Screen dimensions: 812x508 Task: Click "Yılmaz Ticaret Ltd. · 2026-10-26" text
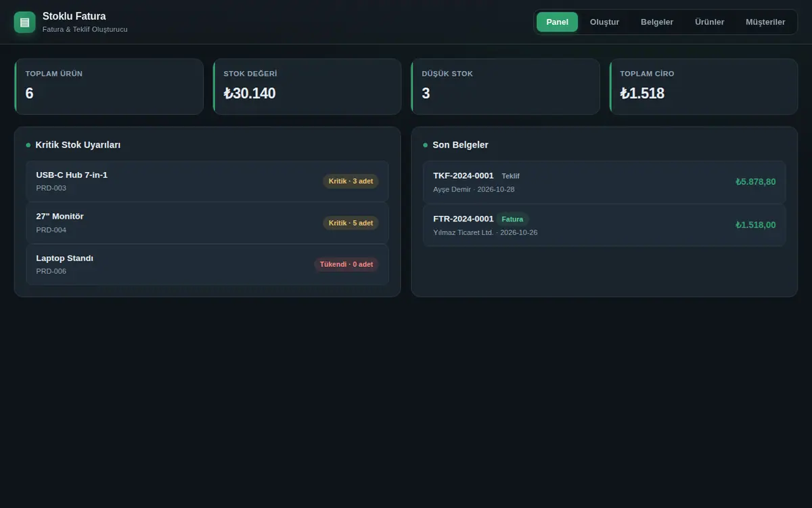tap(485, 232)
